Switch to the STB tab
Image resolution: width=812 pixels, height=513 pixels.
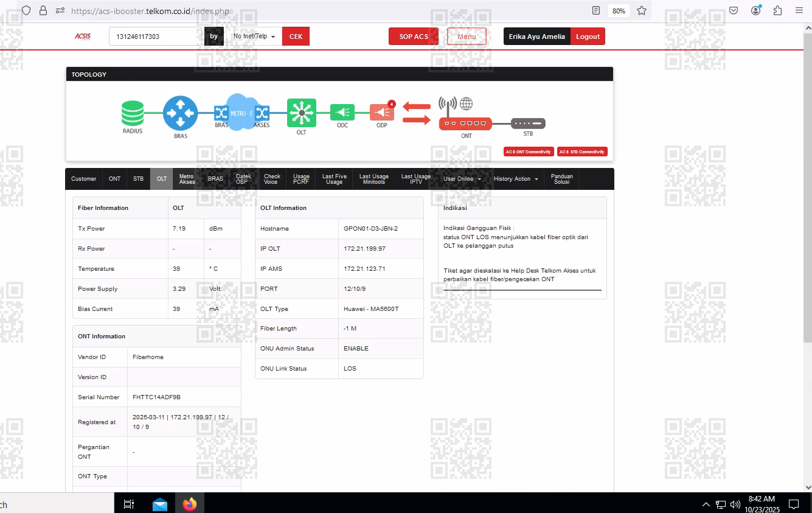click(139, 179)
